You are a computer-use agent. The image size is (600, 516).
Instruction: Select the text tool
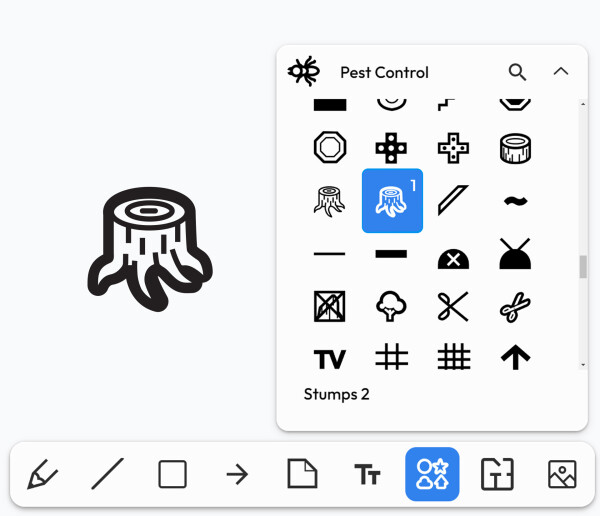tap(367, 474)
